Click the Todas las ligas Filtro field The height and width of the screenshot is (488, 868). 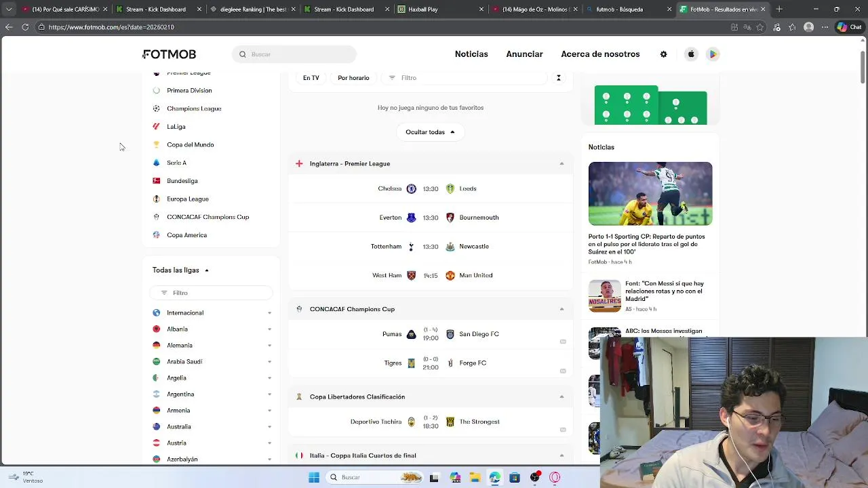(211, 293)
